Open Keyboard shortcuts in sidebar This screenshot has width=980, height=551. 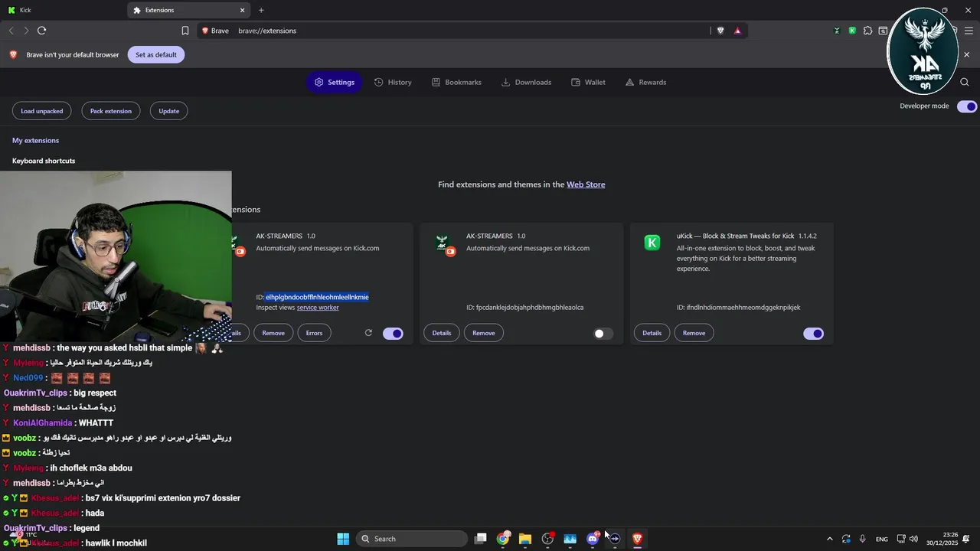(44, 161)
